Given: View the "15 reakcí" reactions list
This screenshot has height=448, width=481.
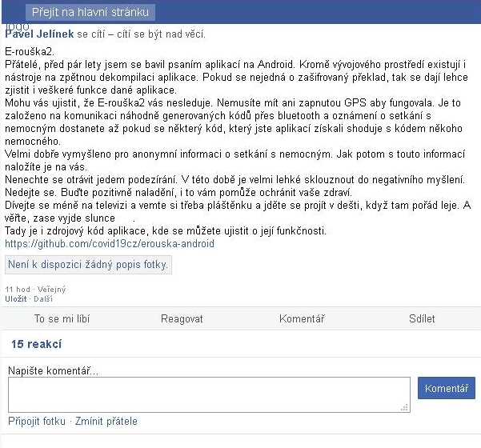Looking at the screenshot, I should coord(37,344).
